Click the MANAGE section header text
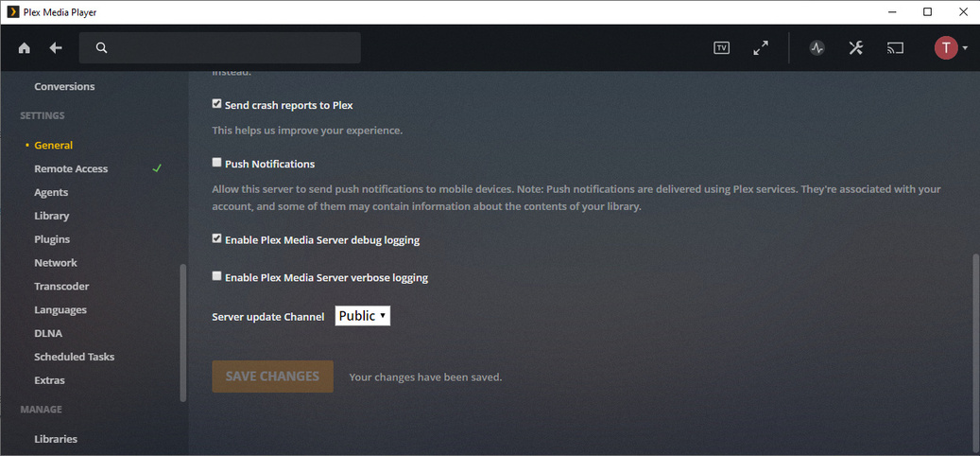Image resolution: width=980 pixels, height=456 pixels. [41, 410]
